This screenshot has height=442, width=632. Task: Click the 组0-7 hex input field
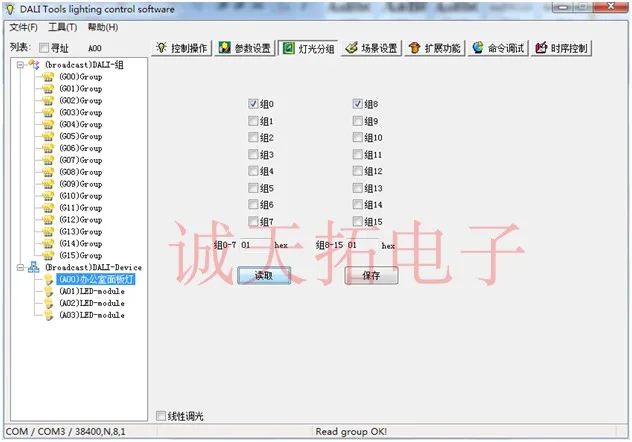256,245
